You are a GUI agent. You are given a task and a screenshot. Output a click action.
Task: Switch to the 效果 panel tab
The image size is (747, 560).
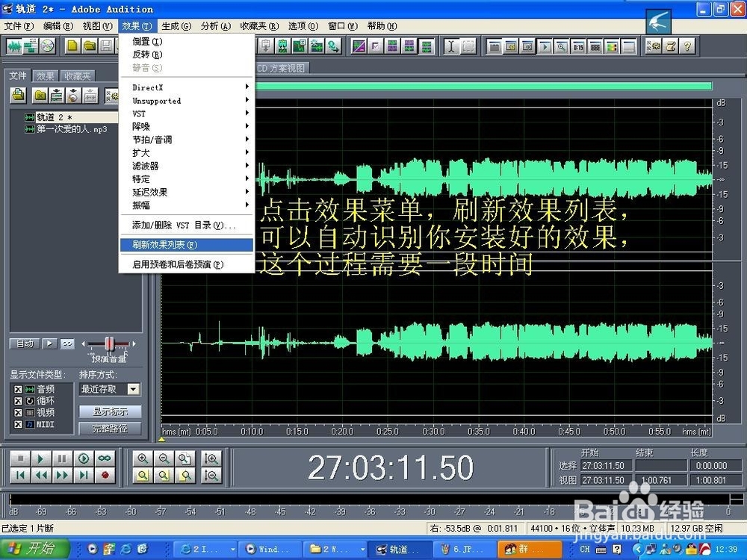tap(46, 75)
